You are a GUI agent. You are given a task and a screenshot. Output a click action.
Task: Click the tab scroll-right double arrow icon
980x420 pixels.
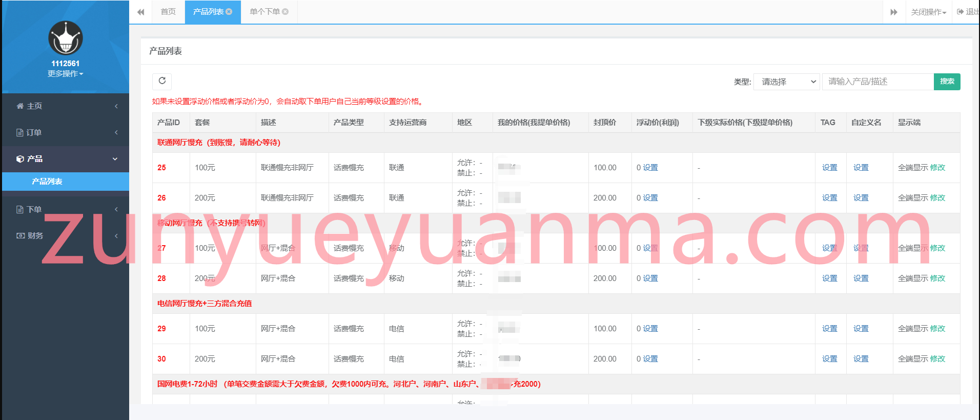[894, 12]
